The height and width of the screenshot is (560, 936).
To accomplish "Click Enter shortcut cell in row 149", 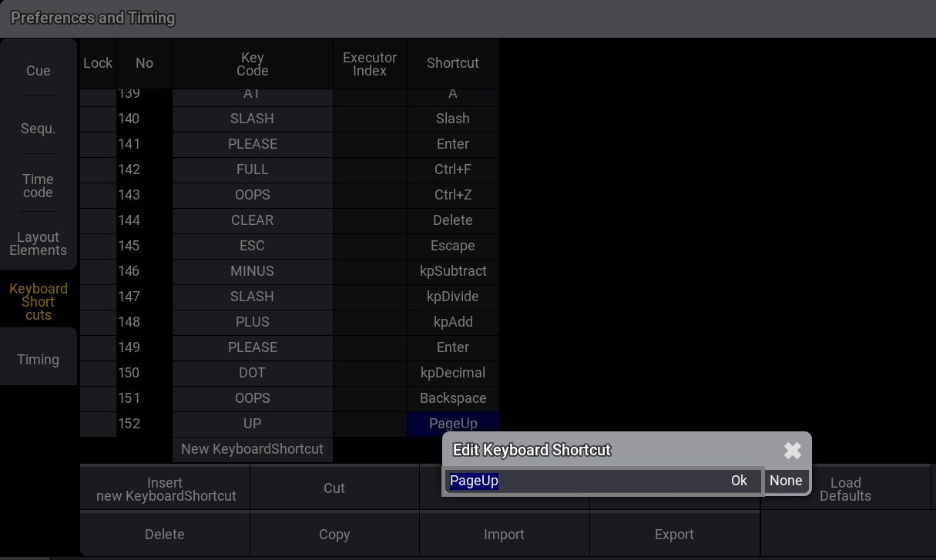I will click(x=453, y=347).
